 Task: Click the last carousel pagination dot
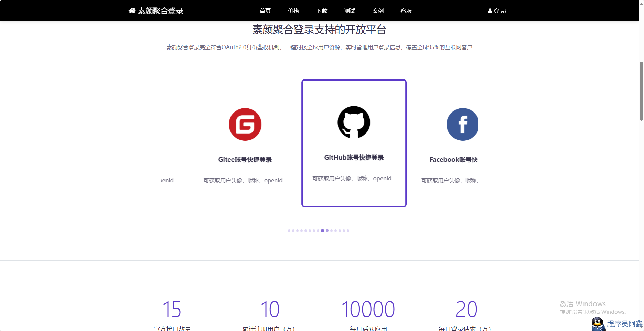click(348, 231)
